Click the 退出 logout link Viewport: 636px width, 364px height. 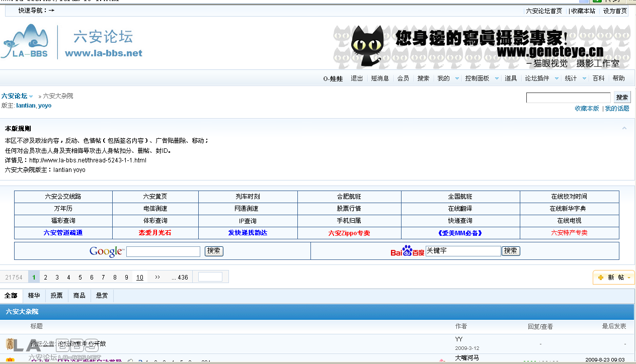357,78
